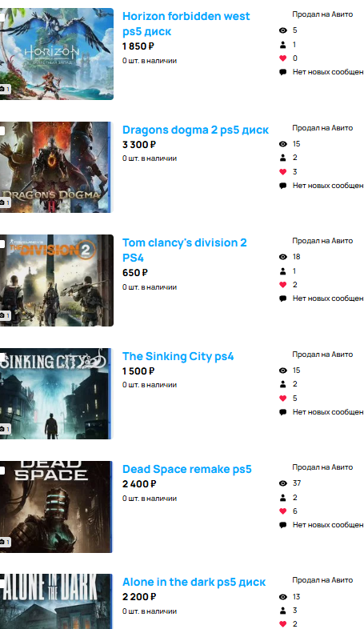
Task: Click favorites heart icon for Dead Space listing
Action: (283, 511)
